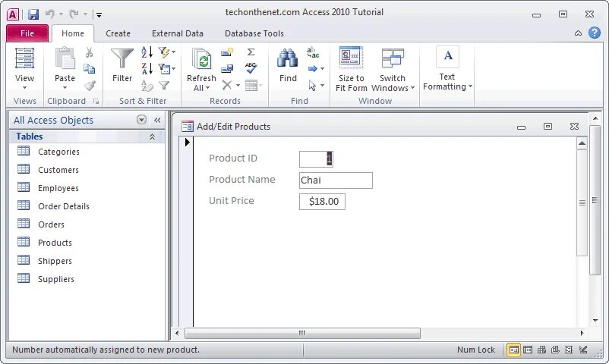Switch to the External Data tab

pos(178,33)
